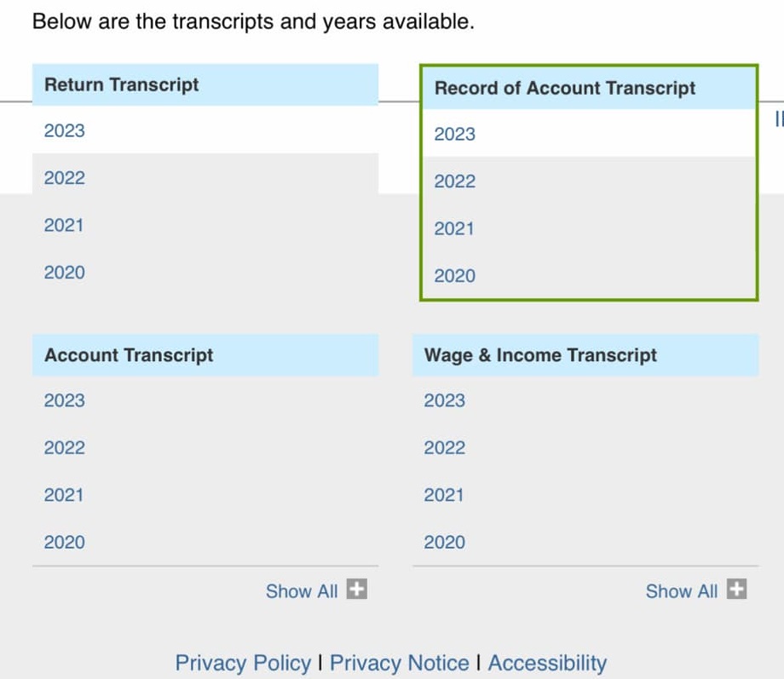Viewport: 784px width, 679px height.
Task: Open the Privacy Policy link
Action: click(243, 663)
